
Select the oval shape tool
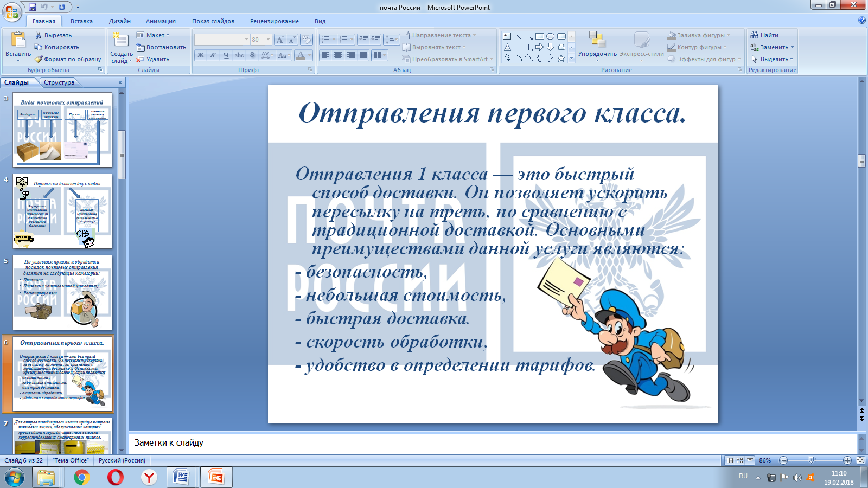[550, 36]
